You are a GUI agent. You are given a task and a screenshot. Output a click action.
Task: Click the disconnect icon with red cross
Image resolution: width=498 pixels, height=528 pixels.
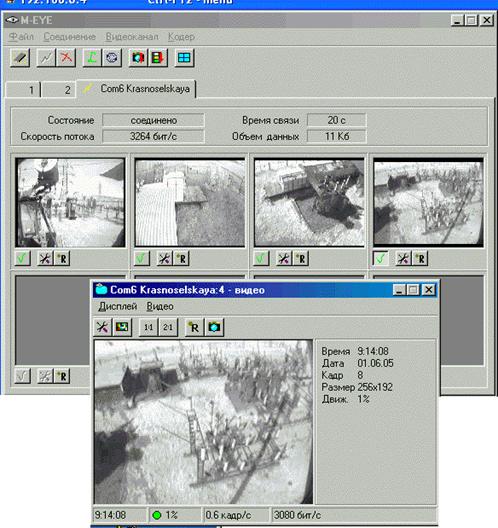(66, 58)
